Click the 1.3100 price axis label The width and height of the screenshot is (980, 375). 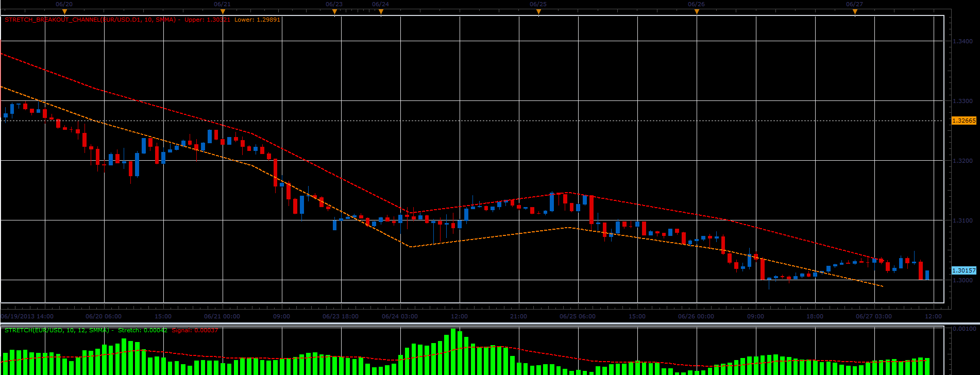963,220
